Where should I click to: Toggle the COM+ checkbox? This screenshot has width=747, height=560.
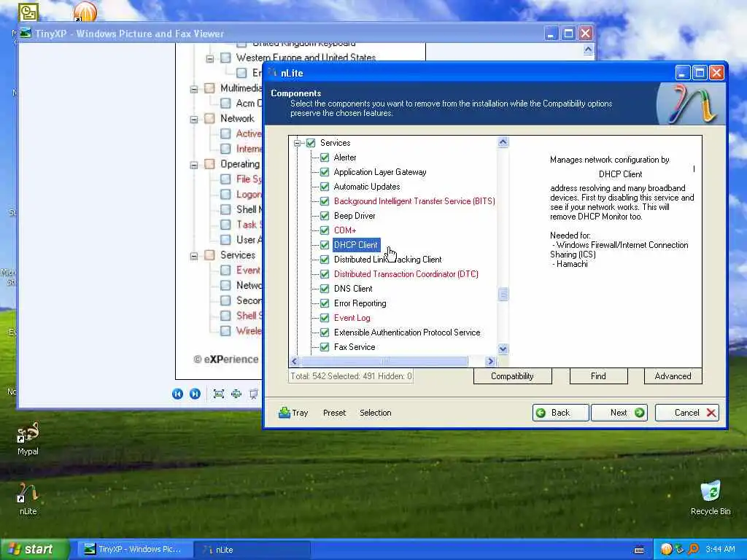point(325,230)
